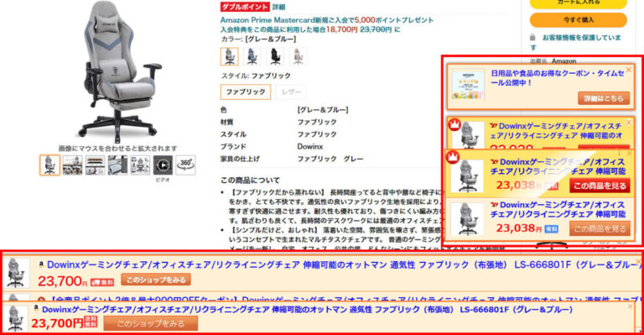The width and height of the screenshot is (644, 335).
Task: Click the red この商品を見る button
Action: 600,186
